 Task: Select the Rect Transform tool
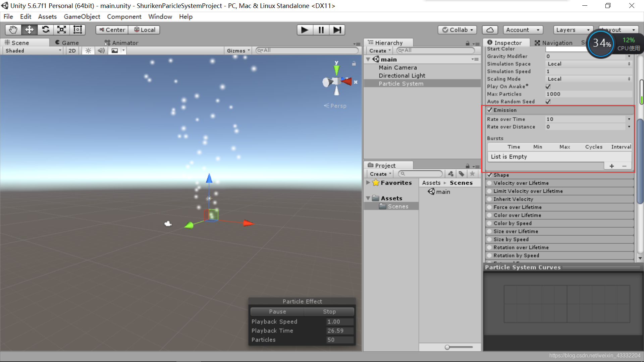coord(77,30)
